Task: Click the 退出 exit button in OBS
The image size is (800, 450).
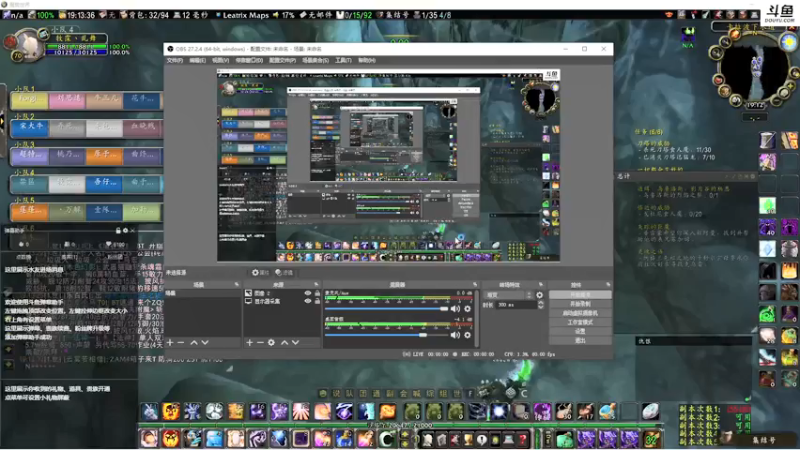Action: (x=580, y=340)
